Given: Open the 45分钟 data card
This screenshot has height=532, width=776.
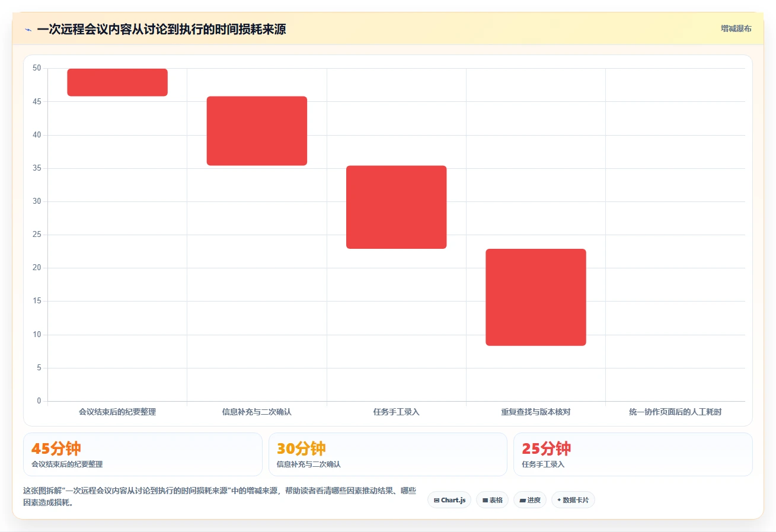Looking at the screenshot, I should tap(142, 454).
